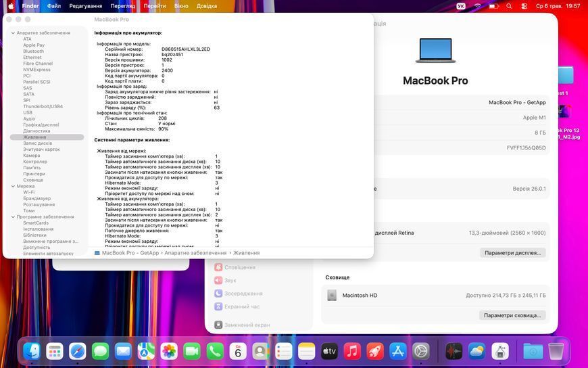Open Замкнений екран in System Settings sidebar
588x368 pixels.
[242, 325]
